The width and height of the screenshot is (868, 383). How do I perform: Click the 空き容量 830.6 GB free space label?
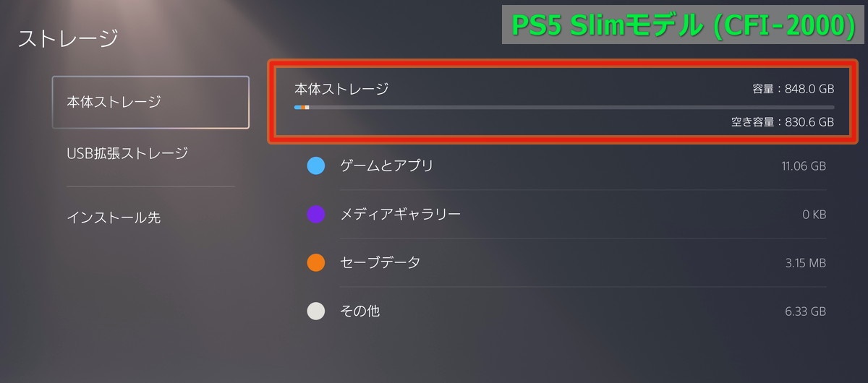tap(783, 123)
